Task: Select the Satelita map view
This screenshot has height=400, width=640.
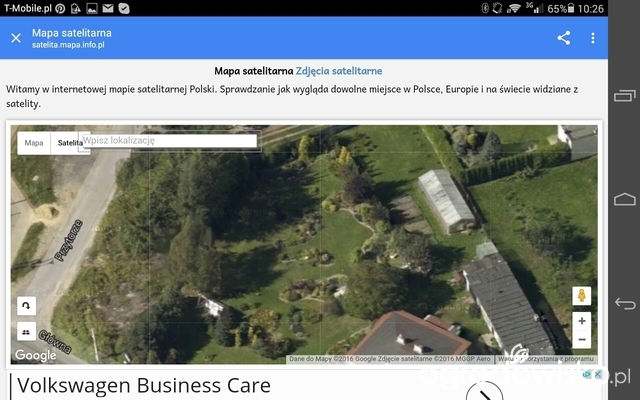Action: click(70, 143)
